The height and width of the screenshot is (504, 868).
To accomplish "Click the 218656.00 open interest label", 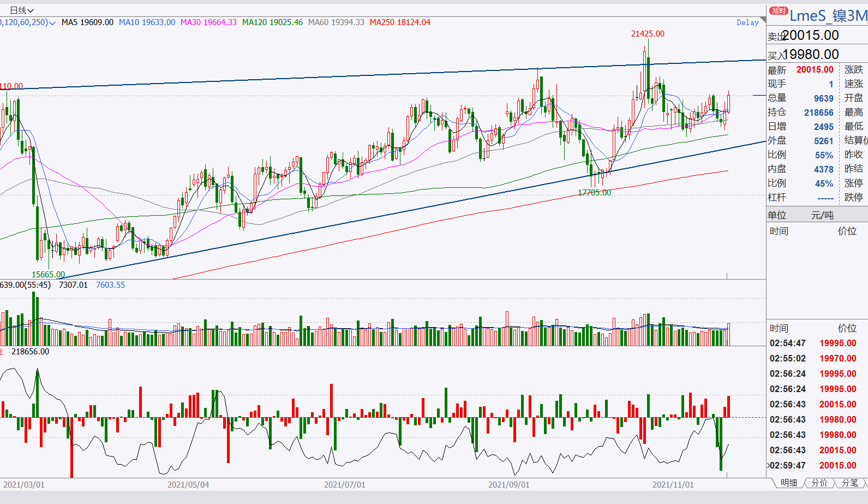I will pyautogui.click(x=30, y=352).
